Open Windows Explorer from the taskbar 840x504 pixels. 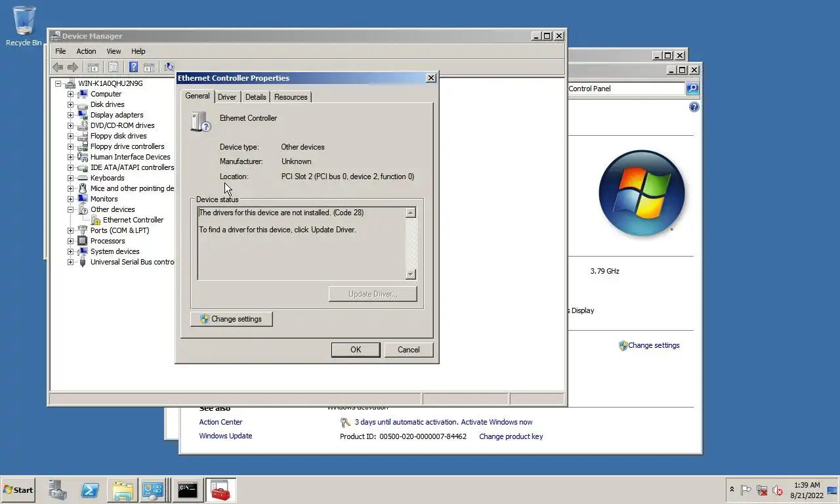click(x=122, y=490)
